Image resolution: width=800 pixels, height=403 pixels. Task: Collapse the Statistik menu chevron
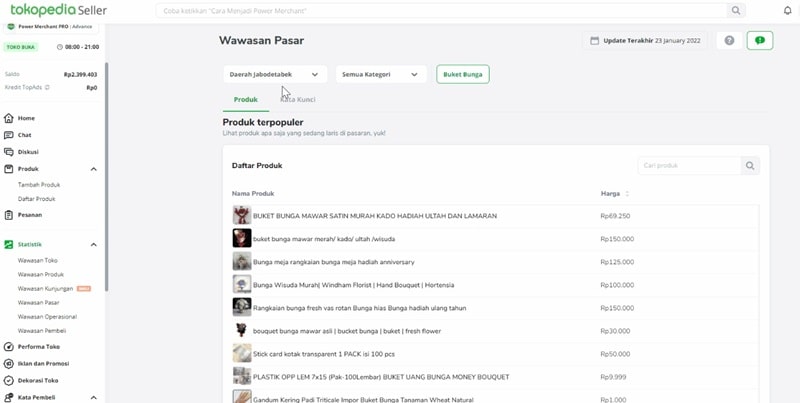(94, 245)
